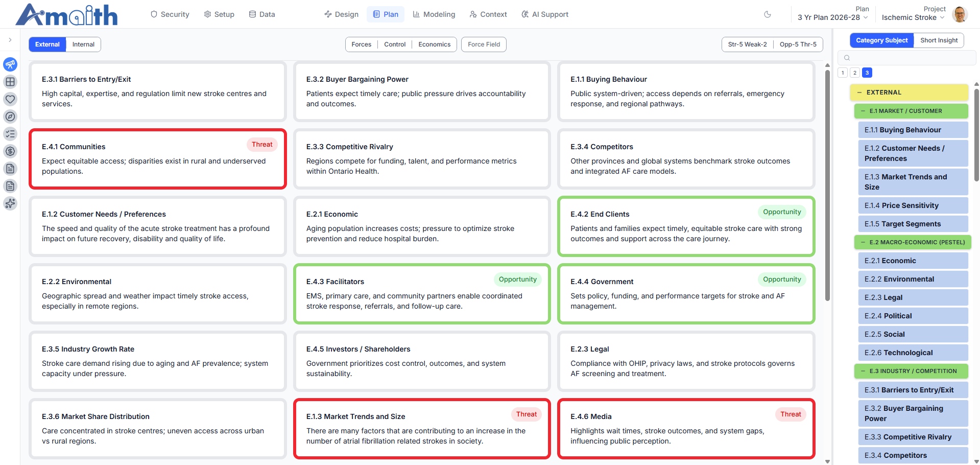
Task: Collapse the E.2 MACRO-ECONOMIC (PESTEL) group
Action: pyautogui.click(x=863, y=242)
